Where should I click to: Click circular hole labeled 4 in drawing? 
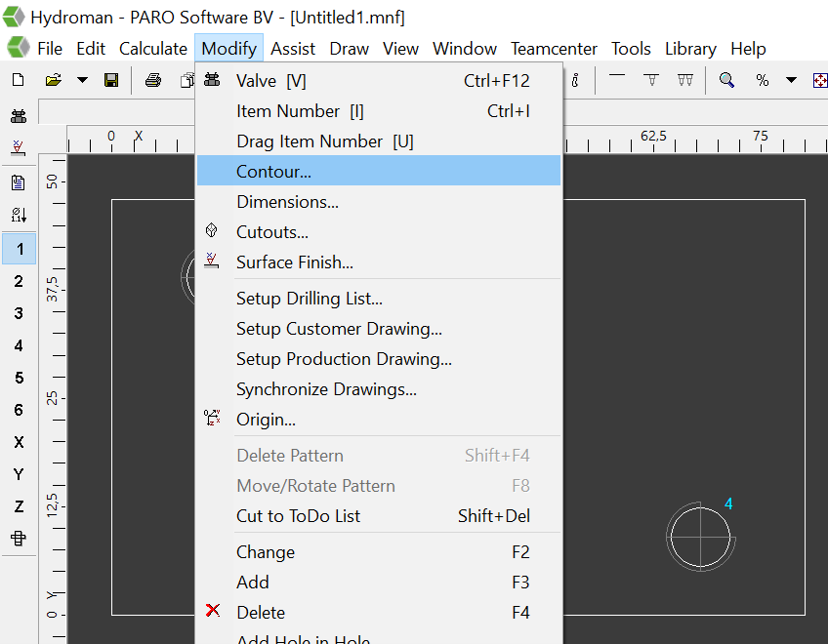pyautogui.click(x=701, y=538)
